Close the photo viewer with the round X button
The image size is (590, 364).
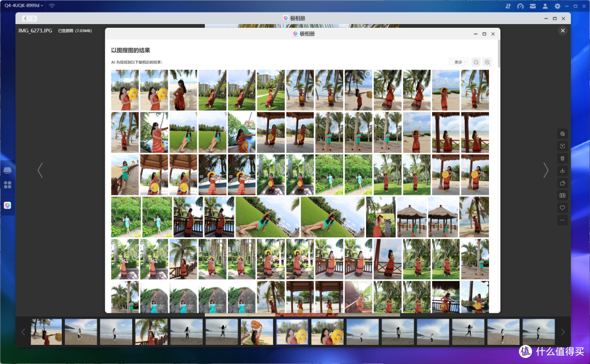pyautogui.click(x=563, y=31)
